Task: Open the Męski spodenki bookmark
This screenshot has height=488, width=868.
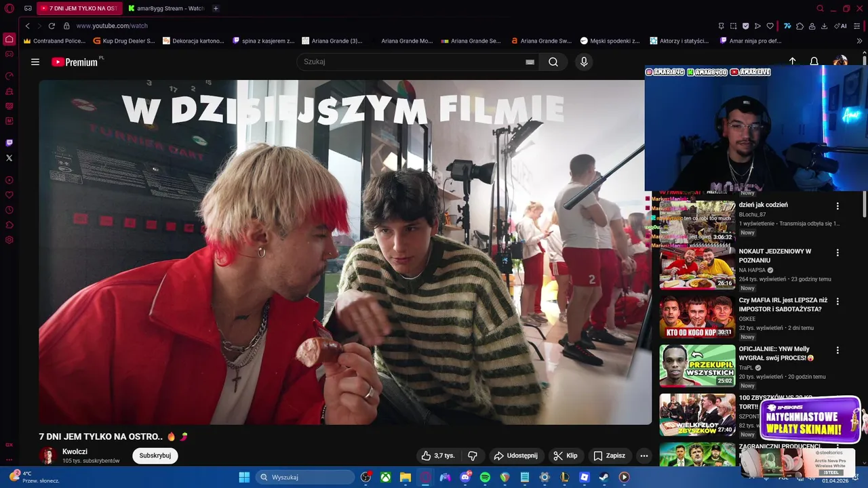Action: [610, 41]
